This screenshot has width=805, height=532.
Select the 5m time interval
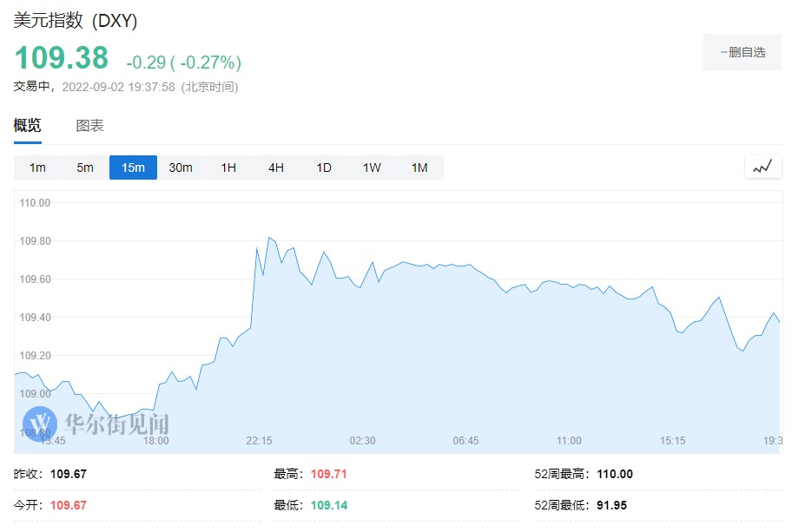85,167
